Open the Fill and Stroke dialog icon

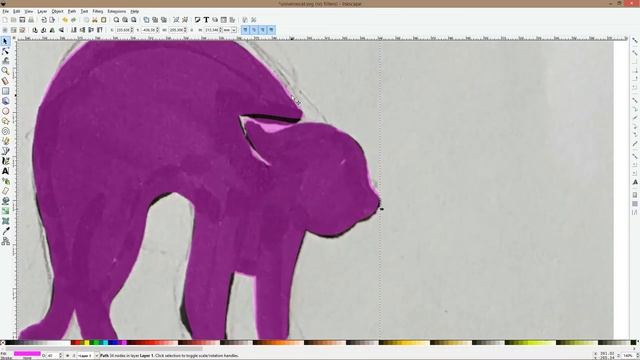tap(197, 20)
